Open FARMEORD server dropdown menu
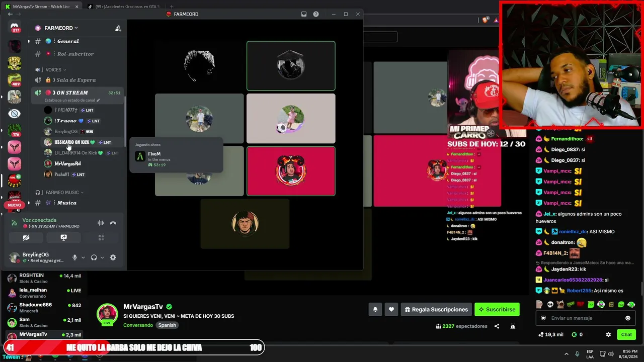 point(60,28)
